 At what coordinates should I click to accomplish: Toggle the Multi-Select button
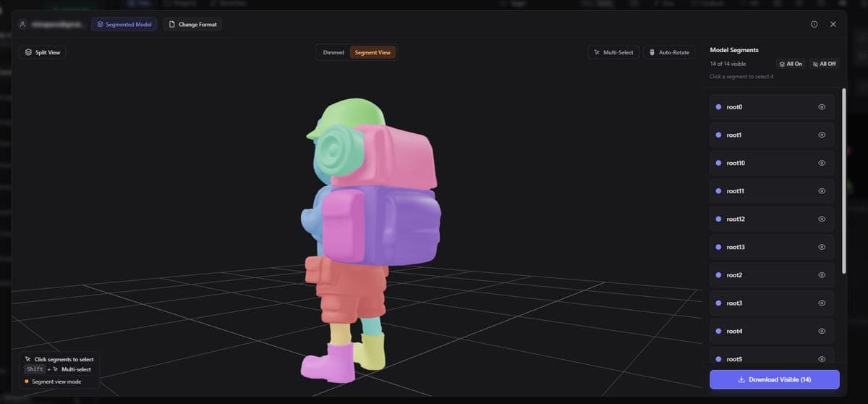coord(613,52)
